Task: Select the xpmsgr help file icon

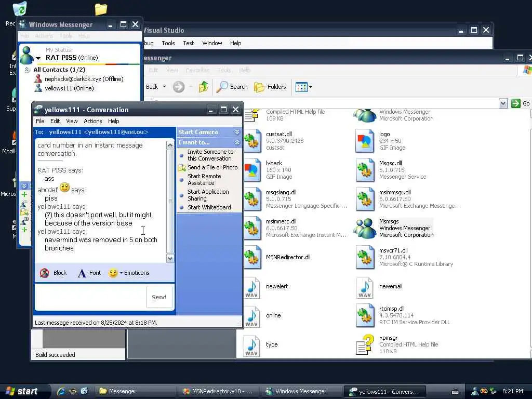Action: [x=365, y=345]
